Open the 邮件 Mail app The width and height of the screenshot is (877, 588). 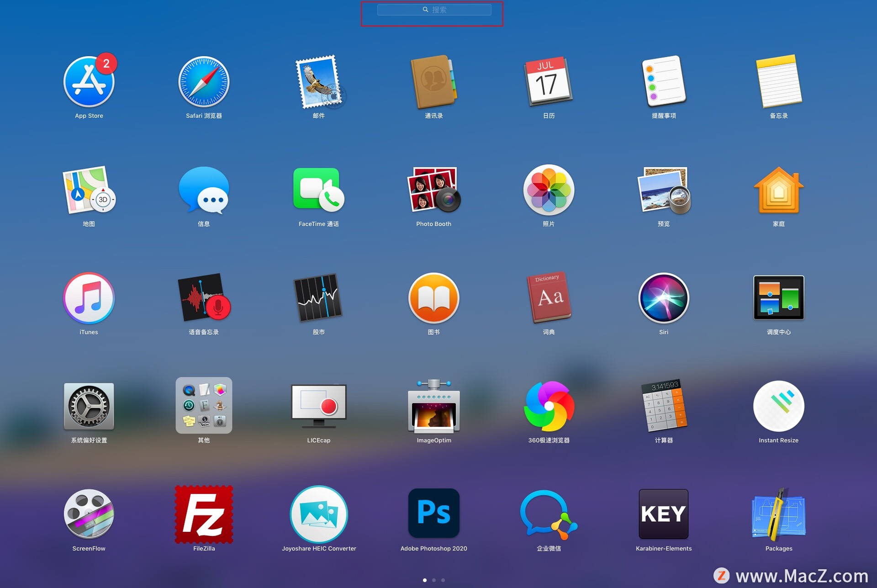(x=319, y=82)
